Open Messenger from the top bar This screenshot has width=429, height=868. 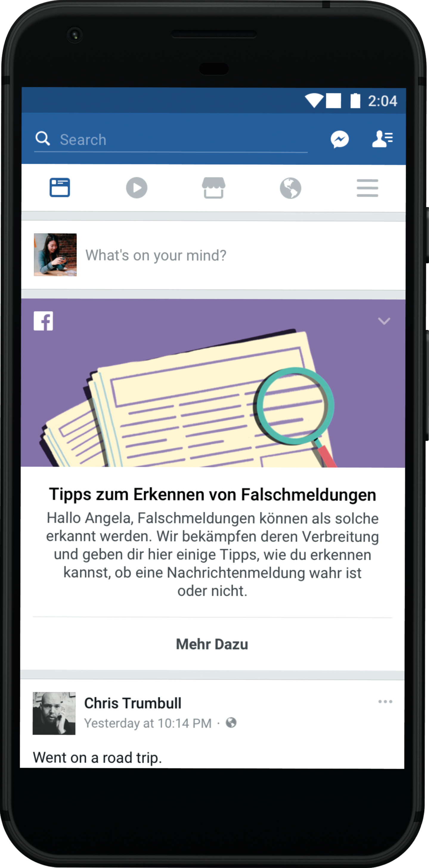pos(339,139)
